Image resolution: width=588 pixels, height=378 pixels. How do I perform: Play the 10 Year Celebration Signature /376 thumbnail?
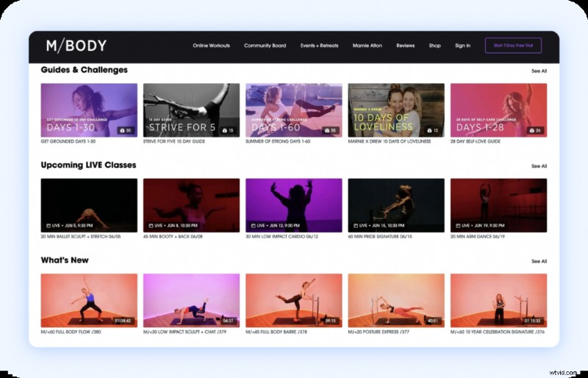tap(498, 300)
